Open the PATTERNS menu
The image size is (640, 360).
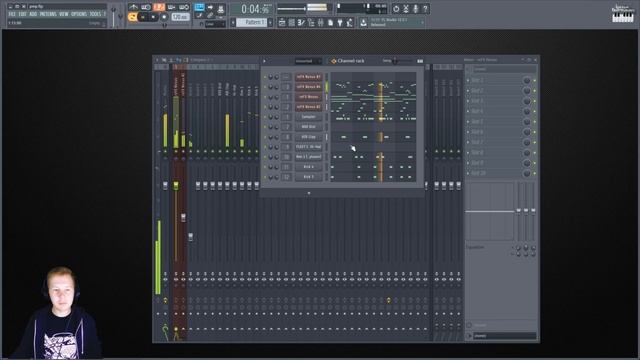(x=48, y=14)
